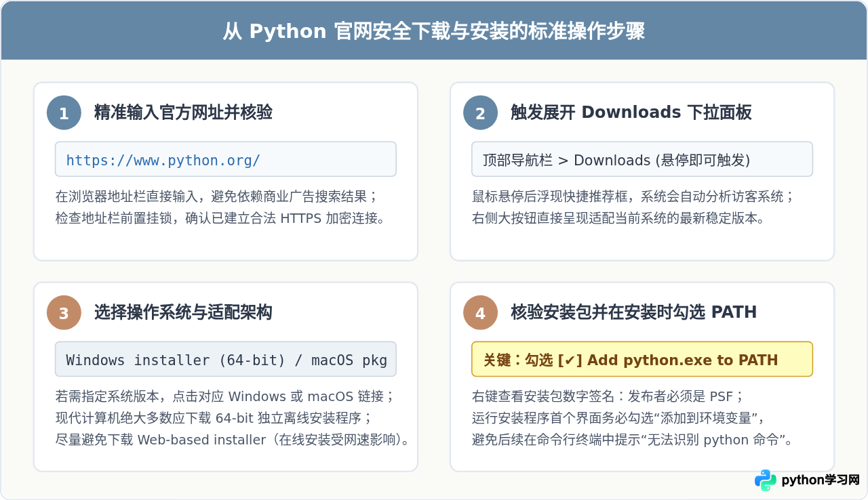868x500 pixels.
Task: Open the https://www.python.org/ URL
Action: click(226, 159)
